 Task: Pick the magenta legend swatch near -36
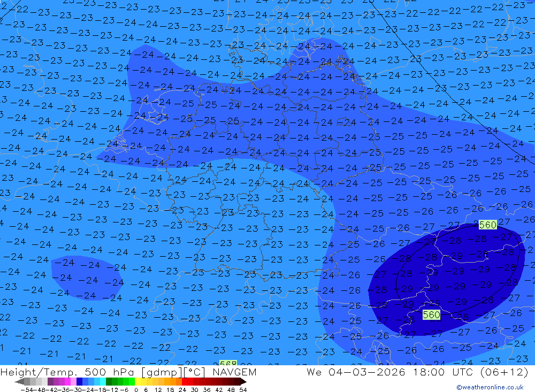[x=68, y=381]
